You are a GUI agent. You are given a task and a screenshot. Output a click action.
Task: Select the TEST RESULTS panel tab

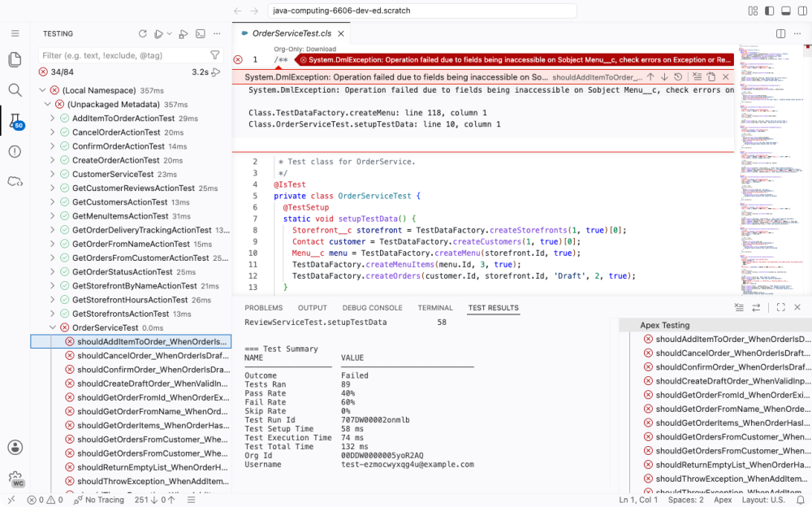494,308
